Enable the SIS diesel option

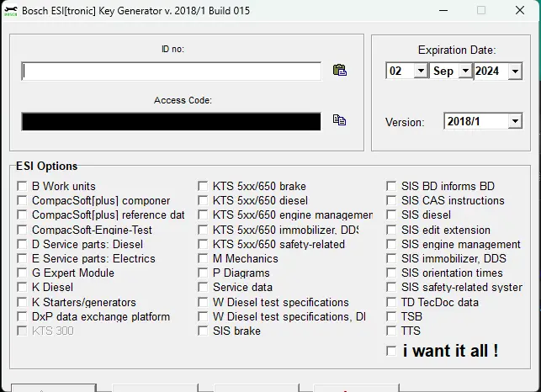click(x=392, y=215)
